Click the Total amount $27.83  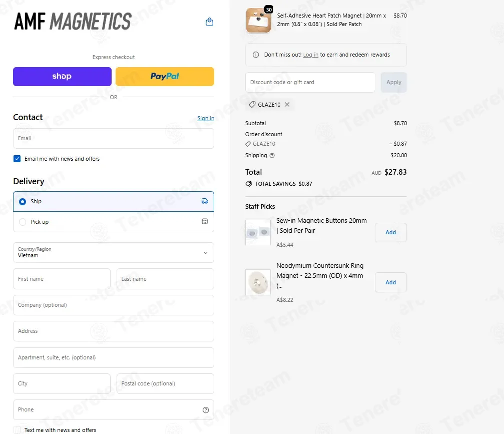tap(395, 172)
